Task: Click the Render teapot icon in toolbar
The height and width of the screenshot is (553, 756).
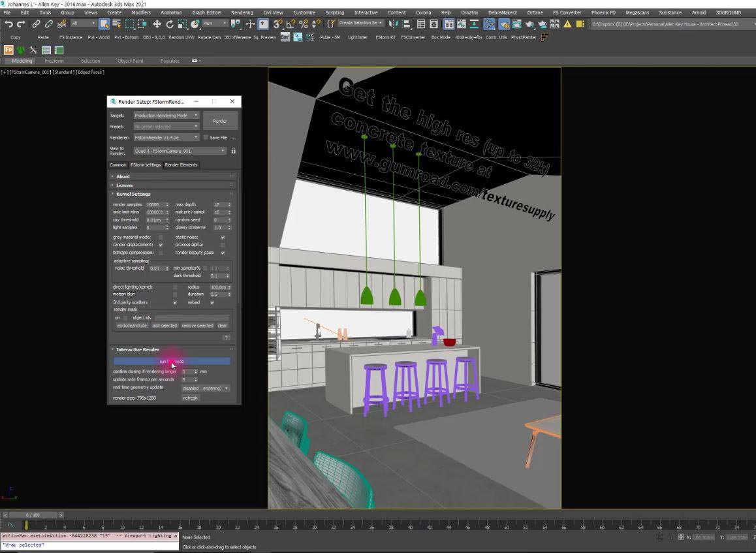Action: (529, 24)
